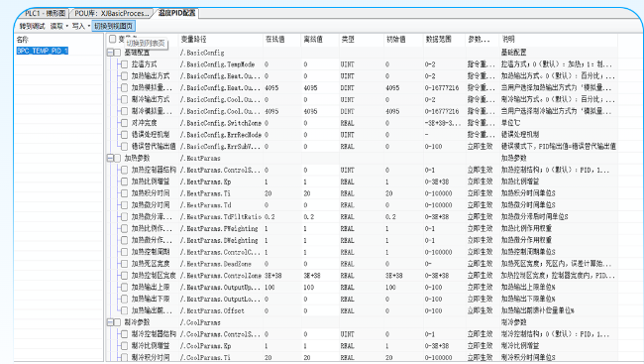Select BPC_TEMP_PID_1 in the name list

coord(43,51)
